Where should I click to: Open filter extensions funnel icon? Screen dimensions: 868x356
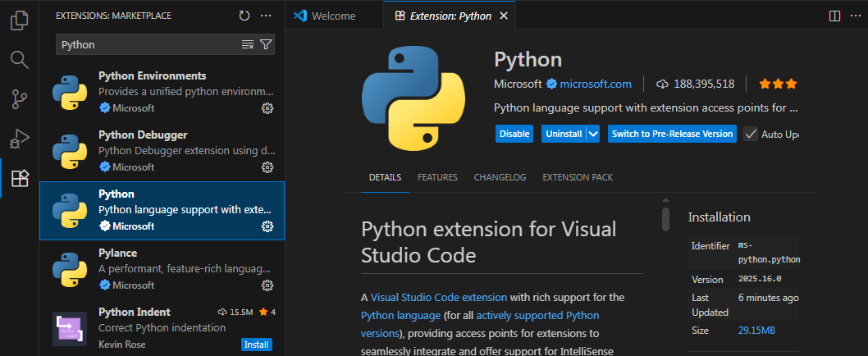click(266, 44)
